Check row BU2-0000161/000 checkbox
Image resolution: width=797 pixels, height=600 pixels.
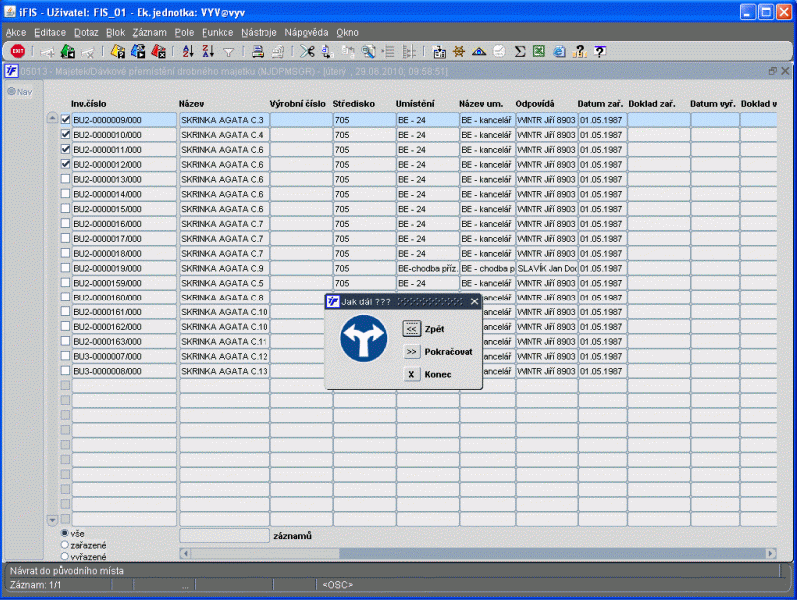(x=65, y=311)
